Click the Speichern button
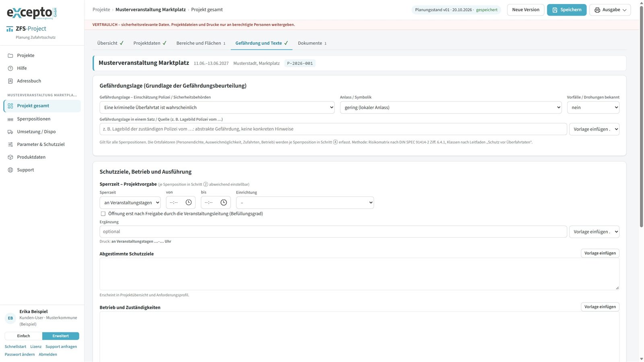644x362 pixels. click(x=567, y=10)
